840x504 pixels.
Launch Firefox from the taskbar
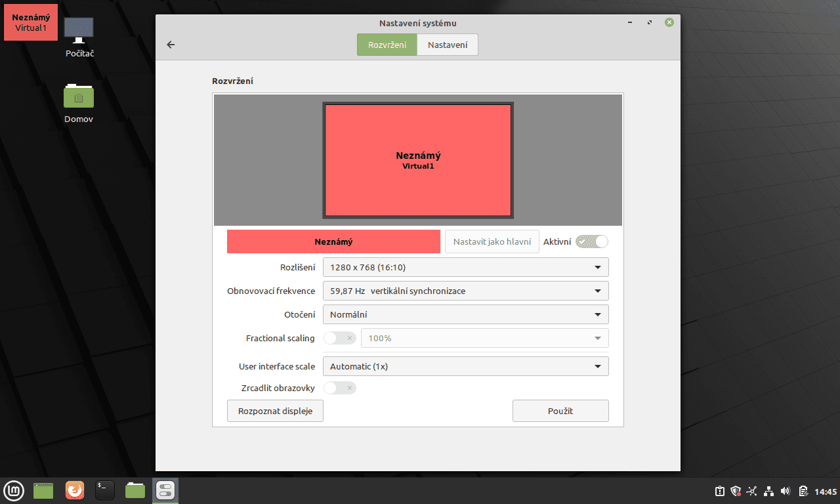pos(74,490)
